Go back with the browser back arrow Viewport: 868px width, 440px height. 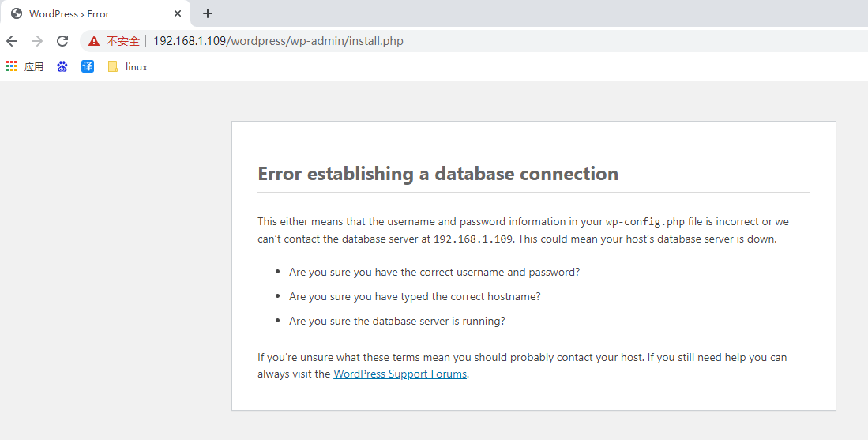coord(12,41)
